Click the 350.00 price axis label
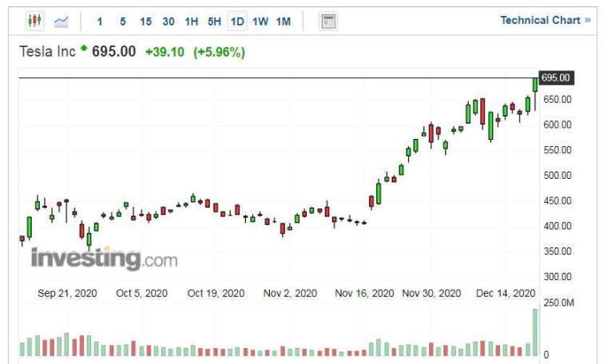 click(x=557, y=251)
